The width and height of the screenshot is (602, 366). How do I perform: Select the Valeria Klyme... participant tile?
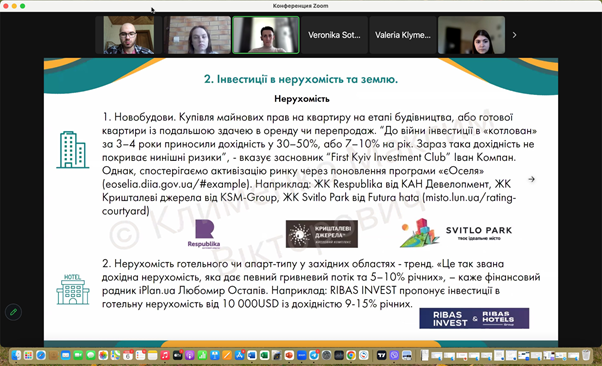coord(403,35)
